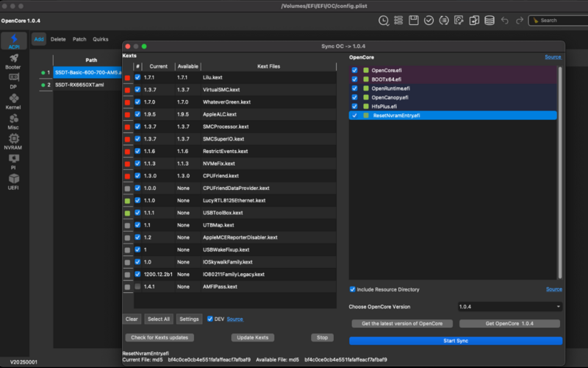The image size is (588, 368).
Task: Click Check for Kexts updates button
Action: (160, 337)
